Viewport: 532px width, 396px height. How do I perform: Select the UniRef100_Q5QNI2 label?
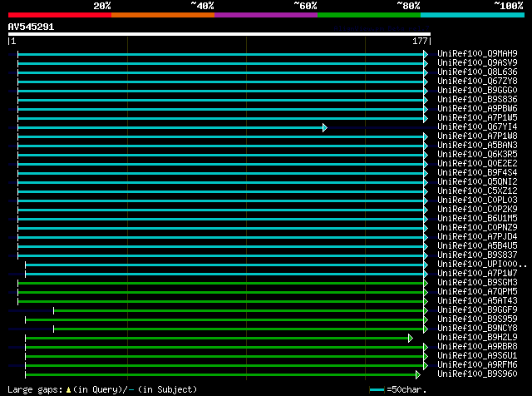click(x=477, y=181)
